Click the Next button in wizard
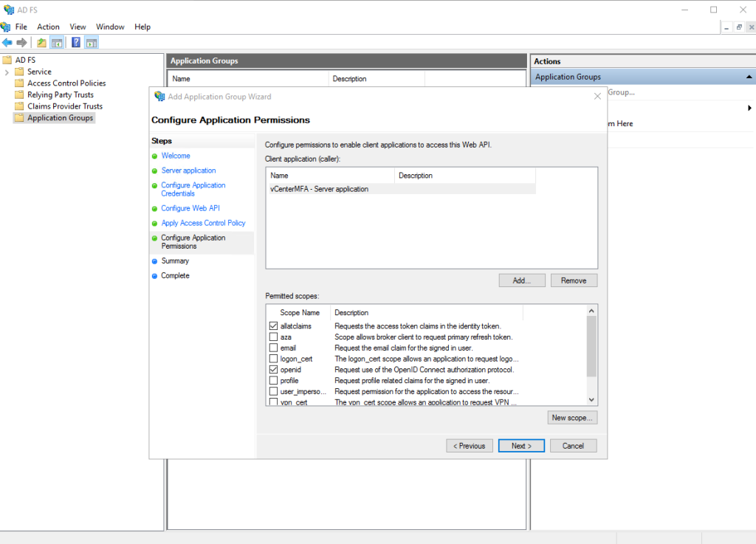756x544 pixels. [521, 446]
